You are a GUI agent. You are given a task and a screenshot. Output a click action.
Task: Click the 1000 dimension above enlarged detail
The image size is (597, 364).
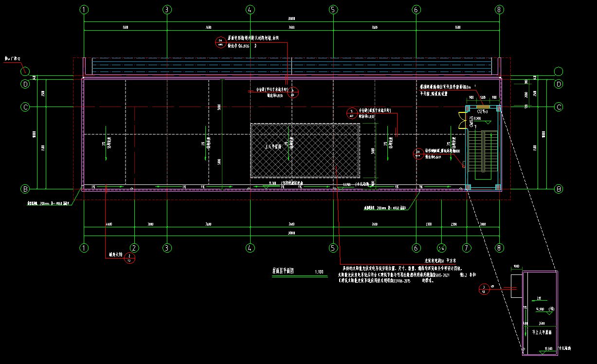(x=517, y=267)
